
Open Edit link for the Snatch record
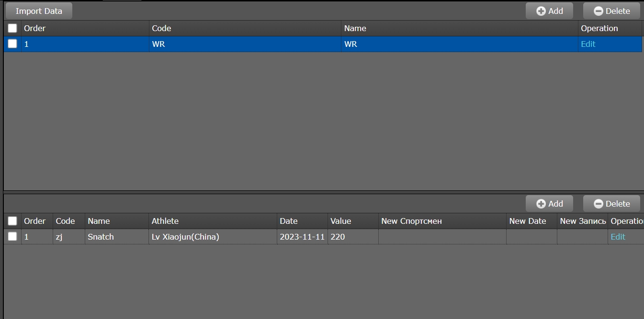(618, 237)
